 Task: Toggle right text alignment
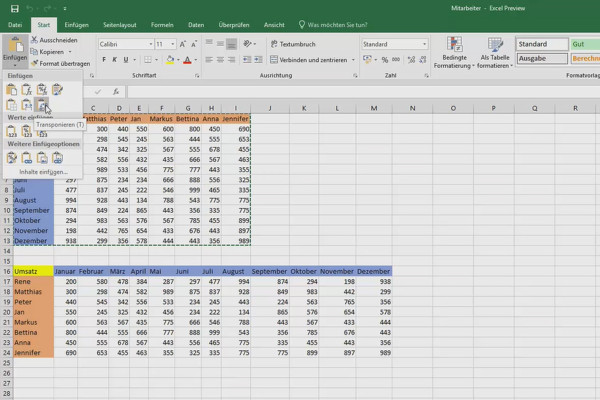(232, 60)
